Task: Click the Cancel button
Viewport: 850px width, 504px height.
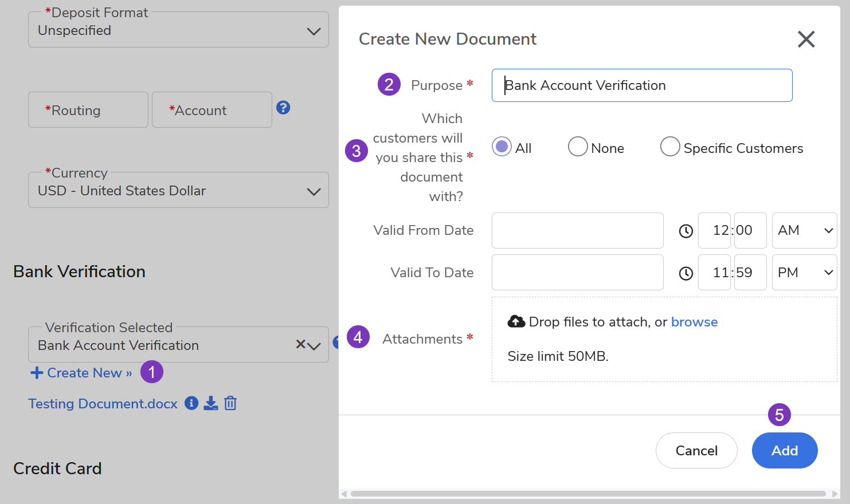Action: point(696,451)
